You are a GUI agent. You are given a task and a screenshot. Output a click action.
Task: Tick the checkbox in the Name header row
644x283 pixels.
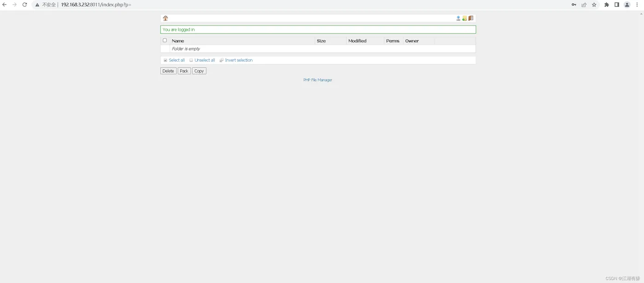[165, 40]
